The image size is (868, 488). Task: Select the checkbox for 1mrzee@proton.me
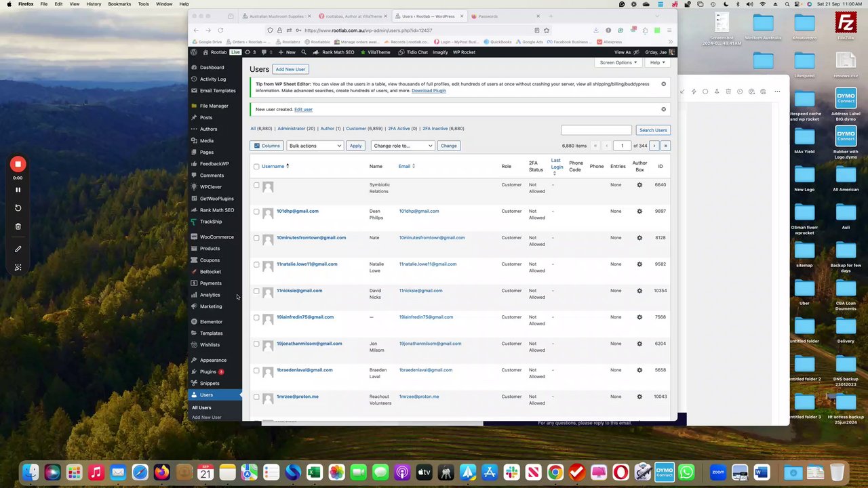coord(256,396)
